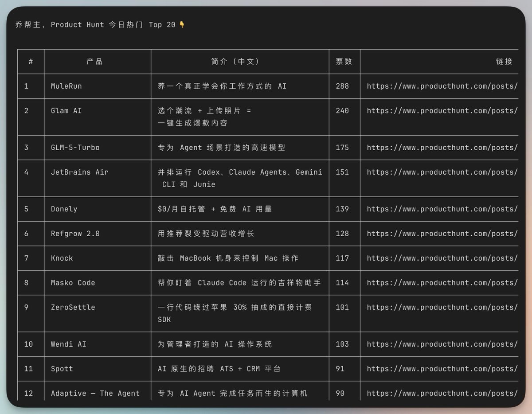
Task: Click the 240 vote count
Action: click(x=342, y=111)
